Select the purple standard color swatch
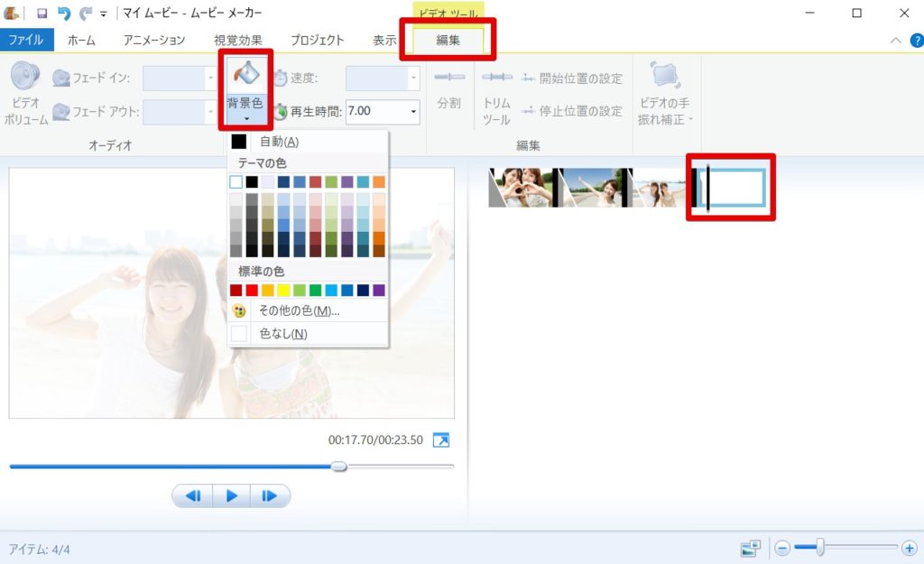This screenshot has height=564, width=924. 379,290
